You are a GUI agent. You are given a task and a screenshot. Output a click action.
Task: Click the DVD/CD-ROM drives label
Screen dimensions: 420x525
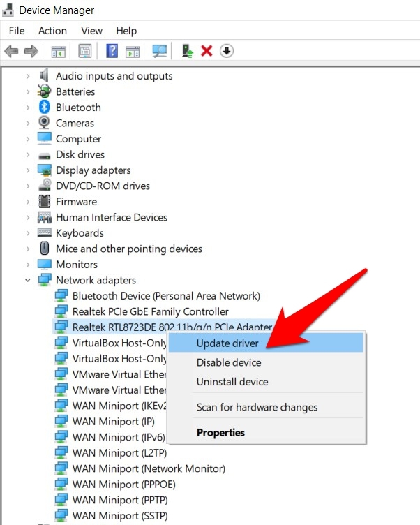point(103,186)
